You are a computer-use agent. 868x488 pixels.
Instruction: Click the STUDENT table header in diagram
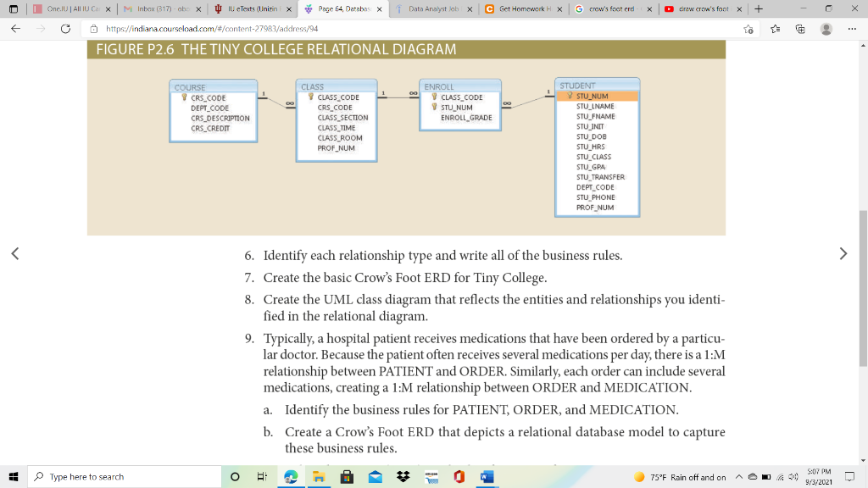(598, 86)
